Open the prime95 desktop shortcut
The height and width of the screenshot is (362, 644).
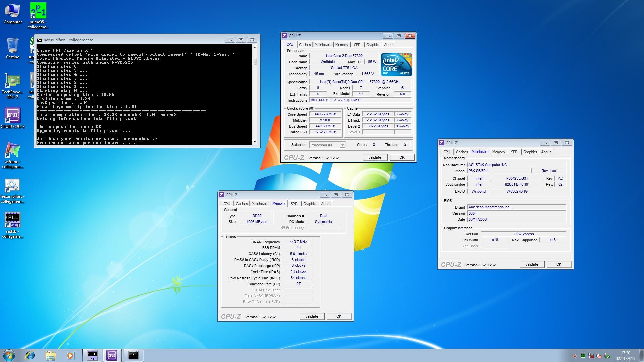click(x=38, y=15)
